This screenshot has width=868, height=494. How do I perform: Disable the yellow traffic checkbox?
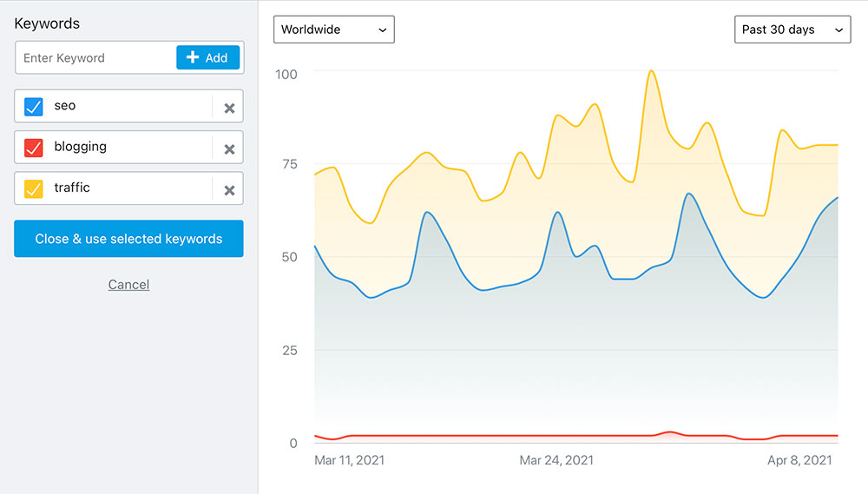click(x=33, y=188)
